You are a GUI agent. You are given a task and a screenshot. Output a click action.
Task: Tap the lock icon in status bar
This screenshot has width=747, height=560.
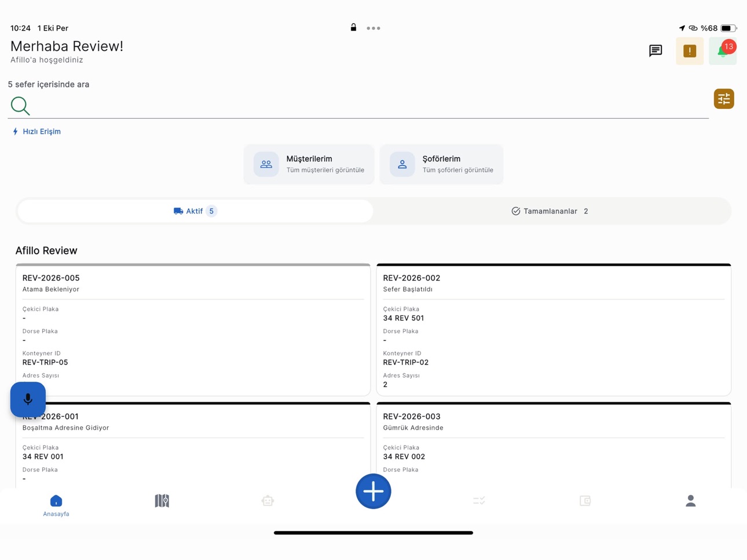point(353,27)
